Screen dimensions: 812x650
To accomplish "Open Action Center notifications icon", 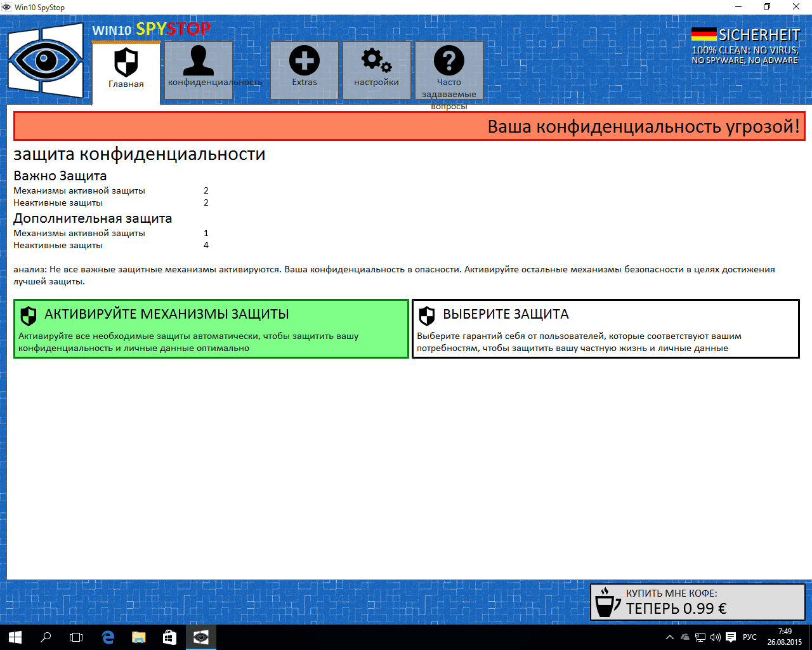I will 731,637.
